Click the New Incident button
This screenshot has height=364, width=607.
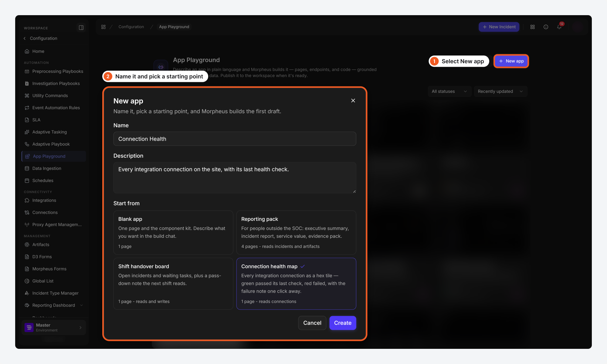click(x=499, y=27)
